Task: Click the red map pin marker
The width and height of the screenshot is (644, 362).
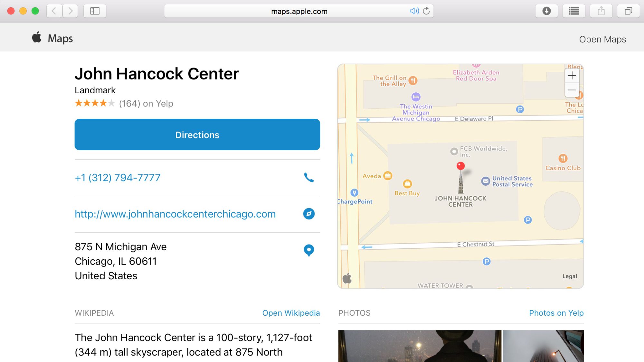Action: (460, 166)
